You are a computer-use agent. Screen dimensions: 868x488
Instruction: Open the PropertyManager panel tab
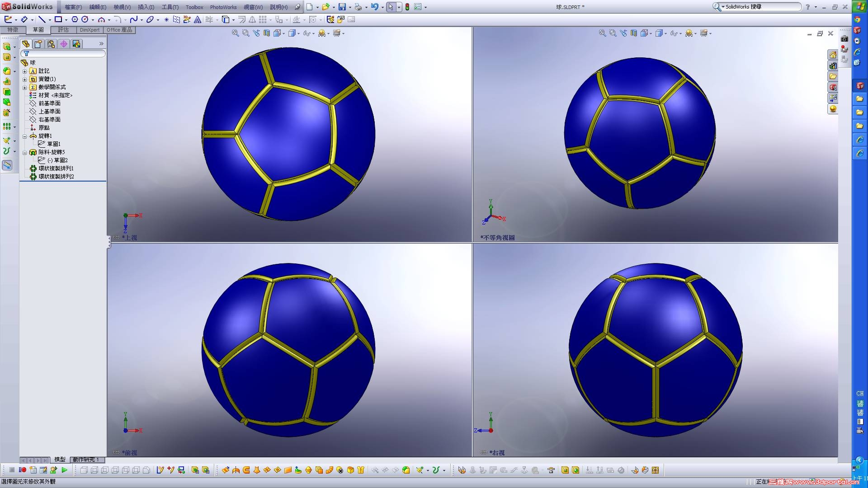click(x=38, y=44)
